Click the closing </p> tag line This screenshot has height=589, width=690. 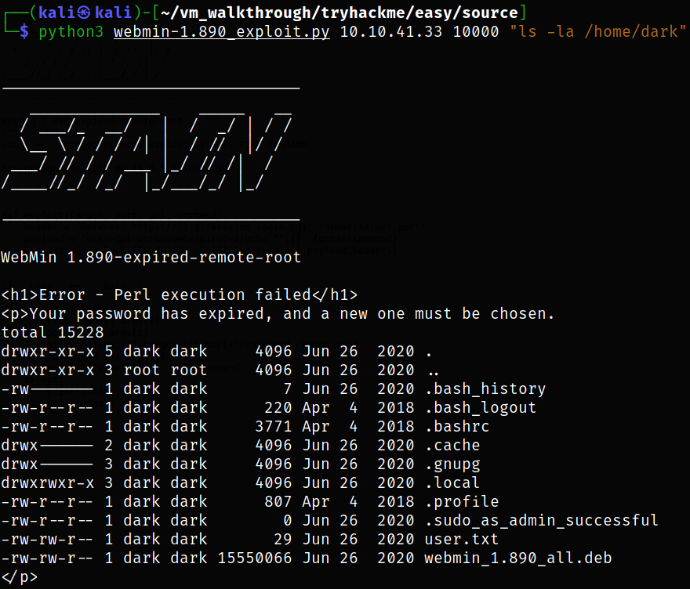coord(19,577)
